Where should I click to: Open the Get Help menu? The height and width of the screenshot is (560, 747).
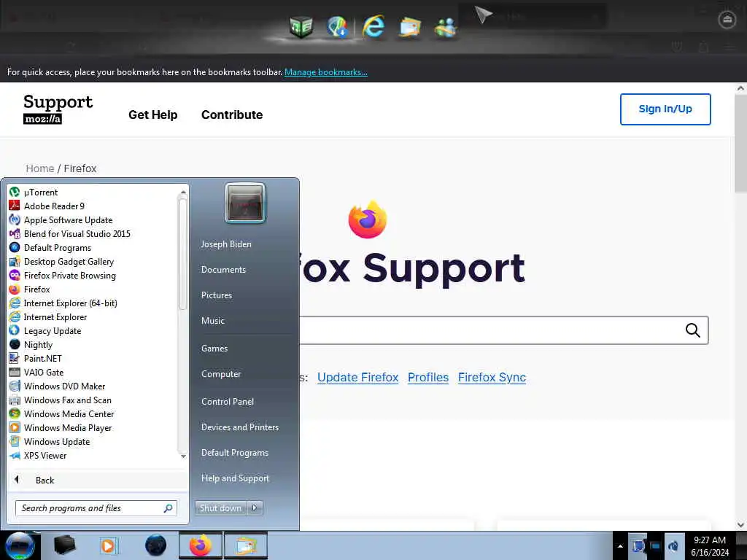tap(153, 114)
